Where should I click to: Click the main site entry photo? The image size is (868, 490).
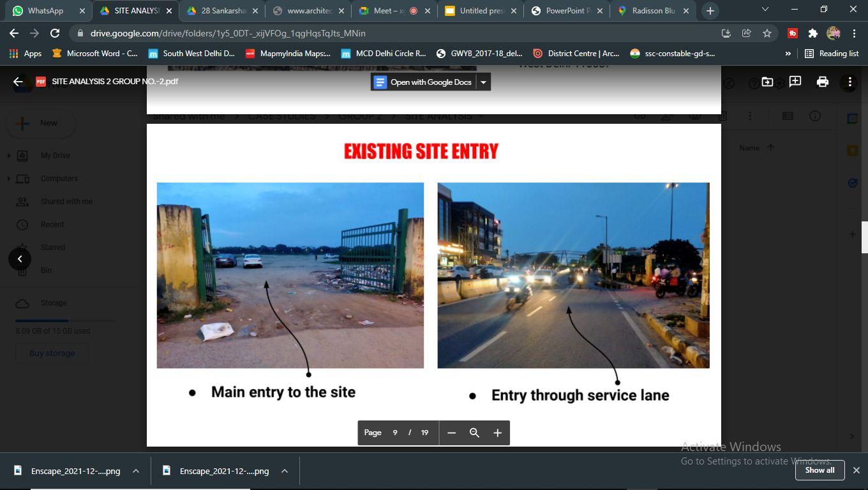[x=290, y=275]
